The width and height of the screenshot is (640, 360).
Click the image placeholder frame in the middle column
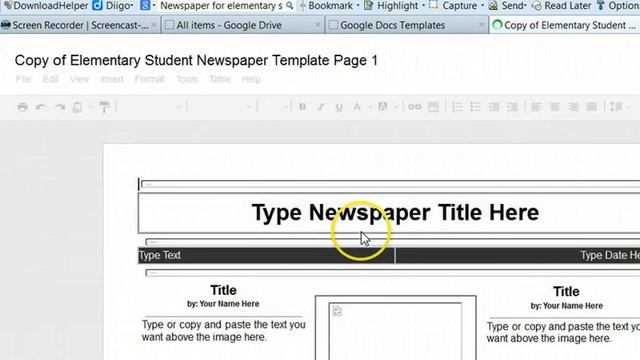click(395, 328)
